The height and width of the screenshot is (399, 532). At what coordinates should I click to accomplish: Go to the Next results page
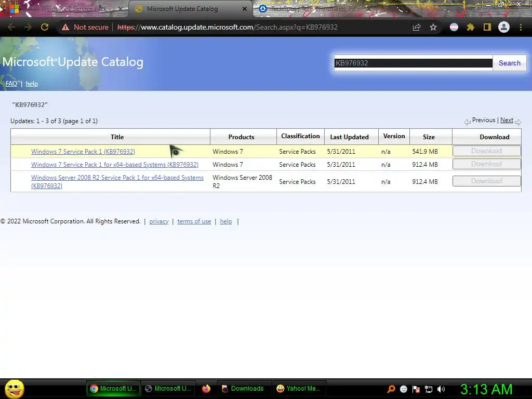[507, 120]
